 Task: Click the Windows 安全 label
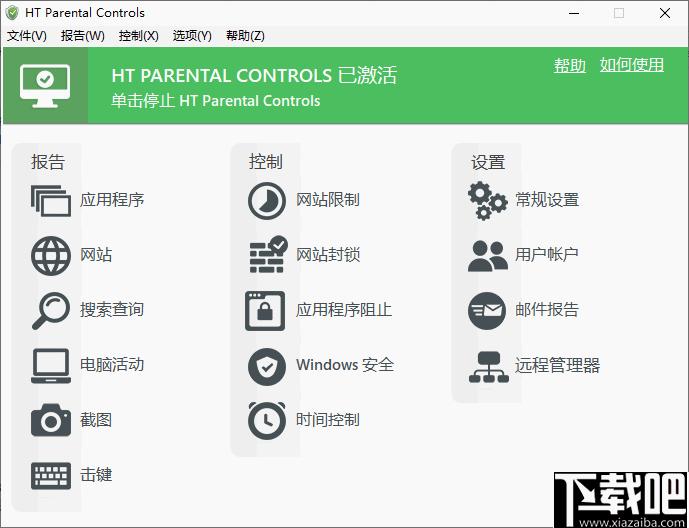(345, 365)
